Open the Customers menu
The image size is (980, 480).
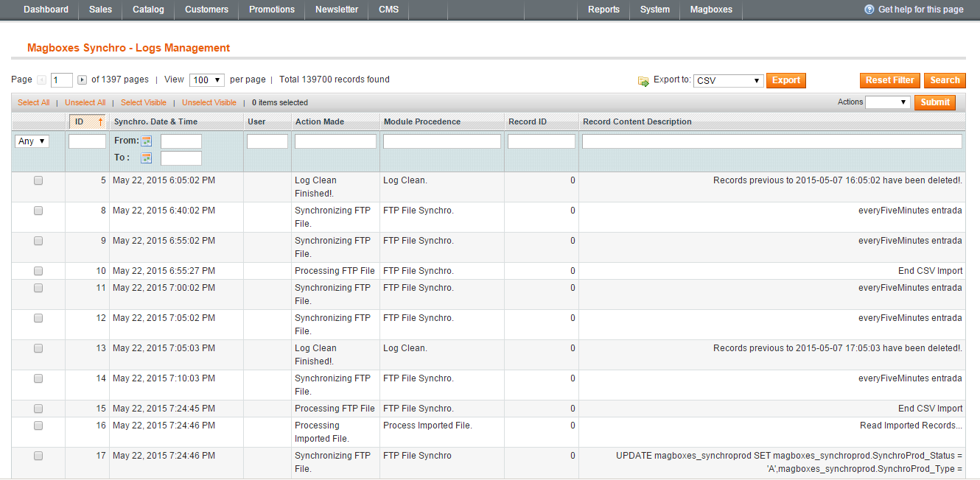(x=206, y=10)
